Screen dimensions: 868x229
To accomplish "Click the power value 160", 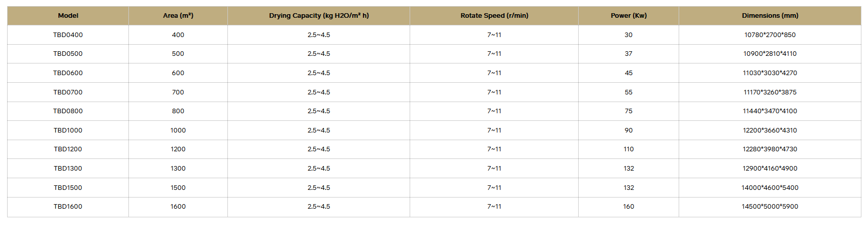I will (628, 207).
